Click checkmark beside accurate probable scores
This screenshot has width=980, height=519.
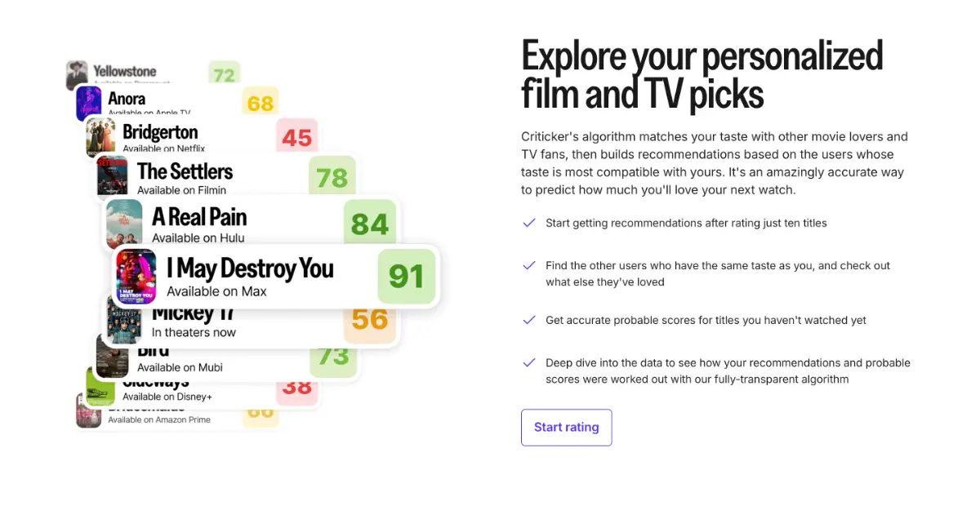click(x=529, y=320)
